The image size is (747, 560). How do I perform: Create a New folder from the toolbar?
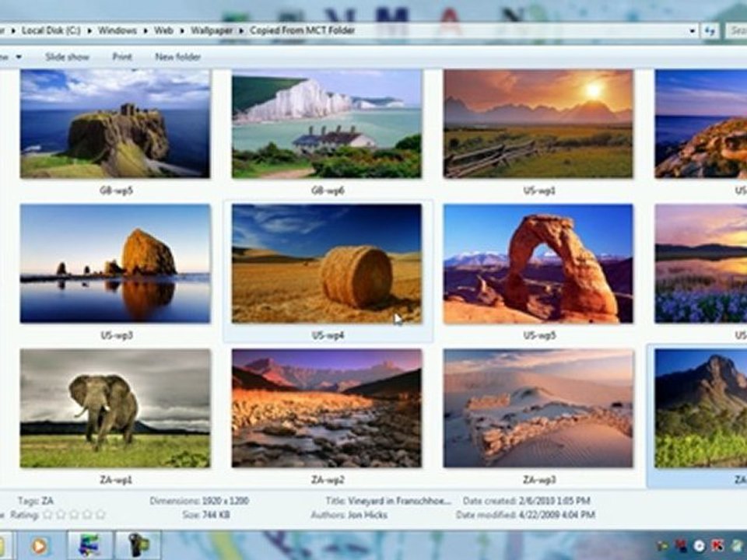tap(178, 57)
